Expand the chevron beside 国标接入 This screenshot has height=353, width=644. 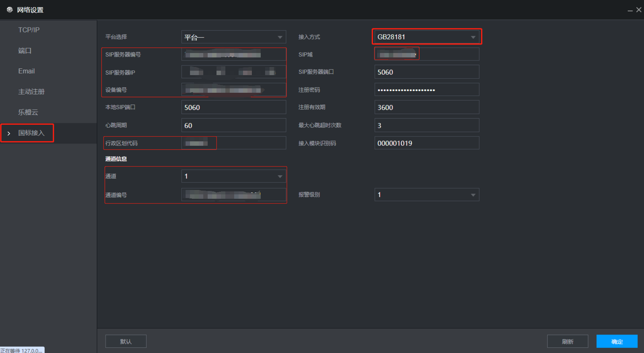[x=9, y=133]
